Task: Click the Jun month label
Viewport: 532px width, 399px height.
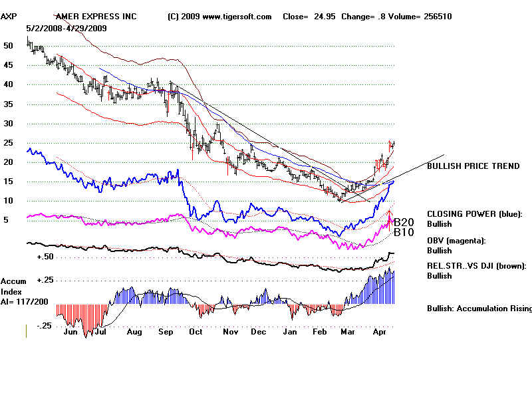Action: [70, 332]
